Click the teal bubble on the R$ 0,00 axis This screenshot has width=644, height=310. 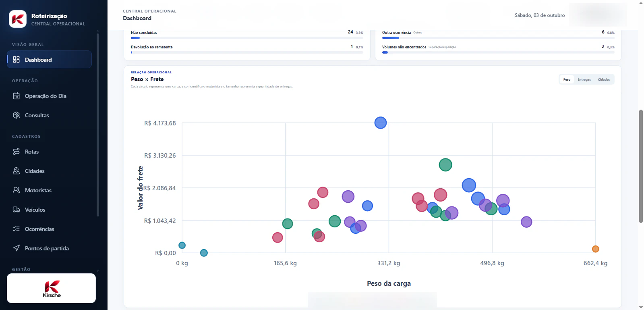pyautogui.click(x=204, y=253)
